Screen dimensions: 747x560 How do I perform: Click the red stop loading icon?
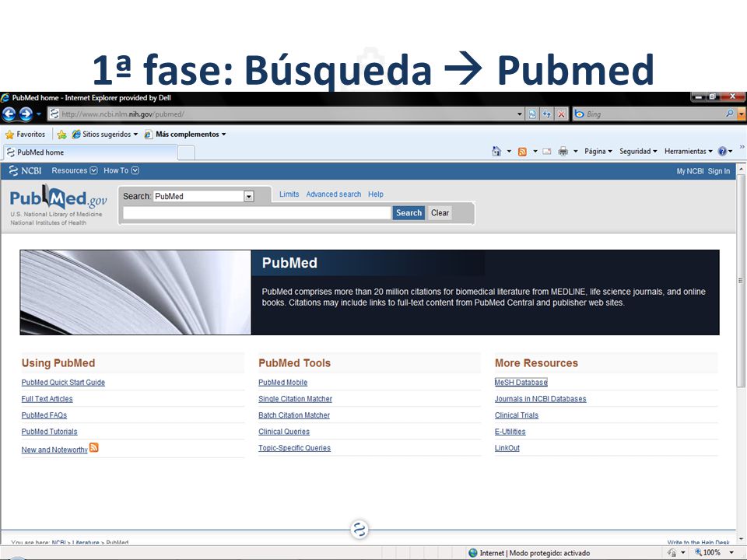(561, 114)
